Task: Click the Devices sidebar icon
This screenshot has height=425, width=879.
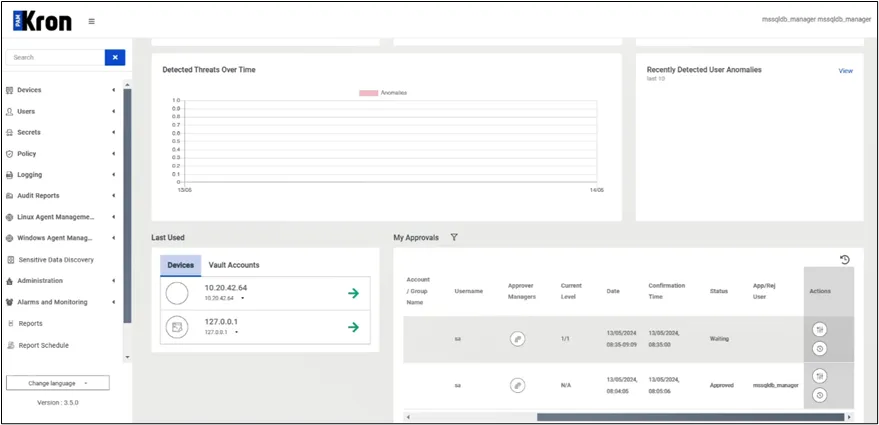Action: pos(10,90)
